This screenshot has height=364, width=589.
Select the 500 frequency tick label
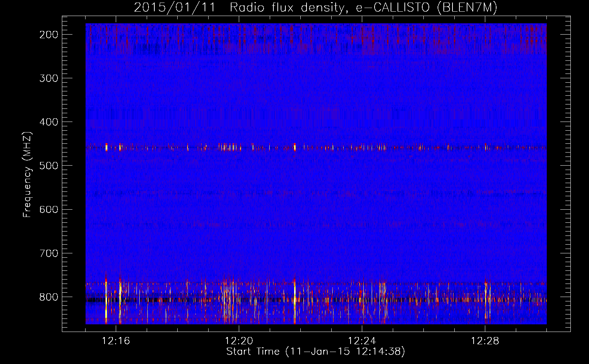tap(49, 166)
